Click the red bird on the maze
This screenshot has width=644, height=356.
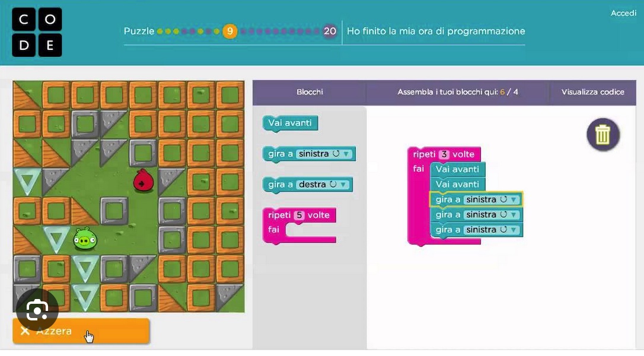tap(144, 182)
